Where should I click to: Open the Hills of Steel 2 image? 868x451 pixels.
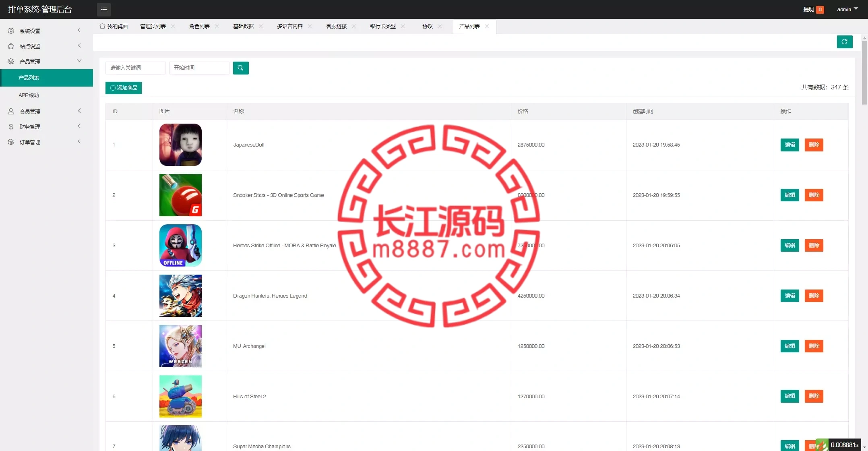point(180,396)
